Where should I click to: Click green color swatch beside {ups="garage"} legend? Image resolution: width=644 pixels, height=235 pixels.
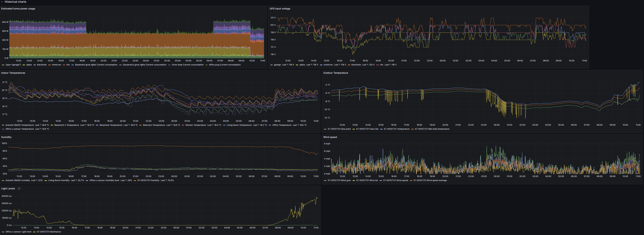(x=3, y=65)
